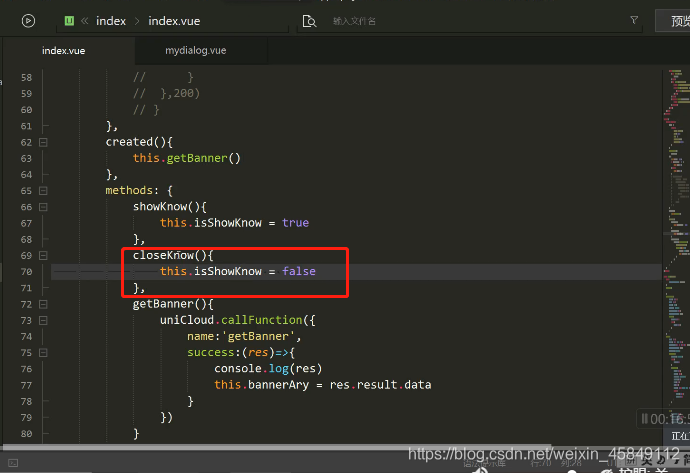Open the terminal icon in bottom-left corner
This screenshot has height=473, width=690.
[x=13, y=462]
